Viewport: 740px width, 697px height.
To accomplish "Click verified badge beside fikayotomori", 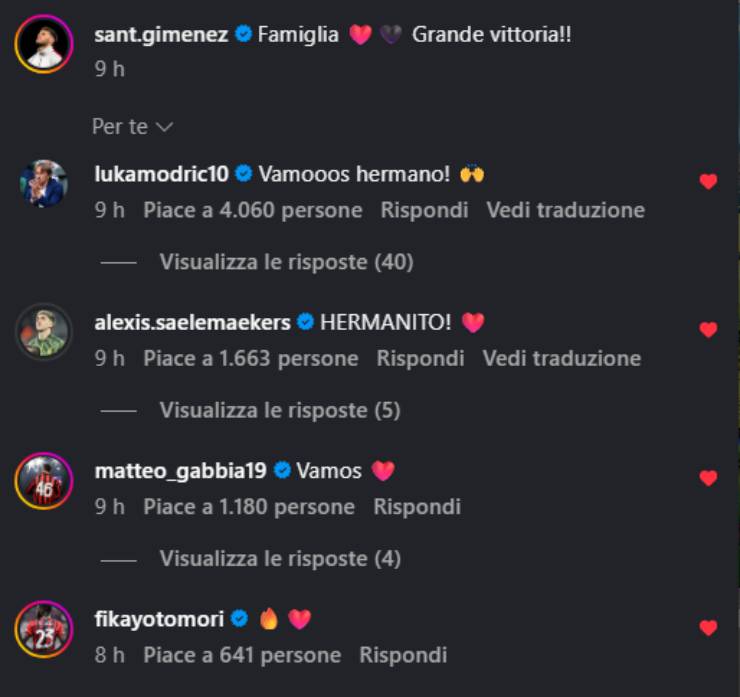I will [240, 618].
